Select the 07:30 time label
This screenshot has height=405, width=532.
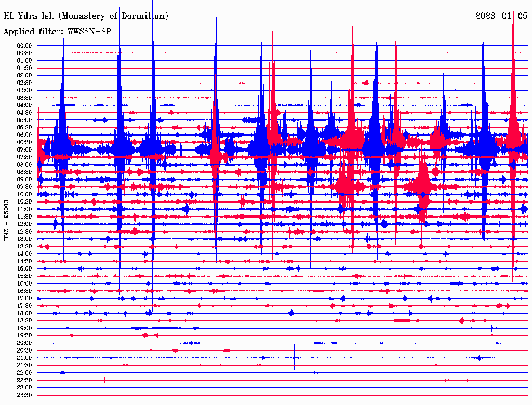coord(24,157)
